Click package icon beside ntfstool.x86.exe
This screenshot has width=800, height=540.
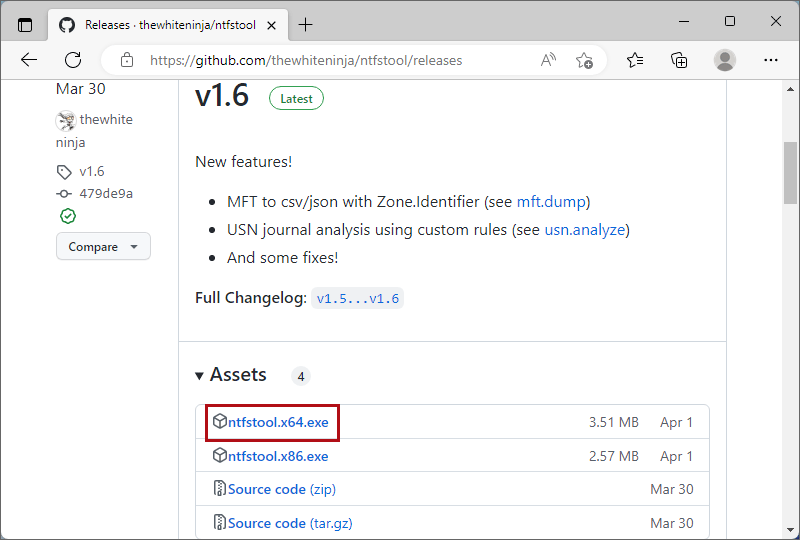point(219,455)
